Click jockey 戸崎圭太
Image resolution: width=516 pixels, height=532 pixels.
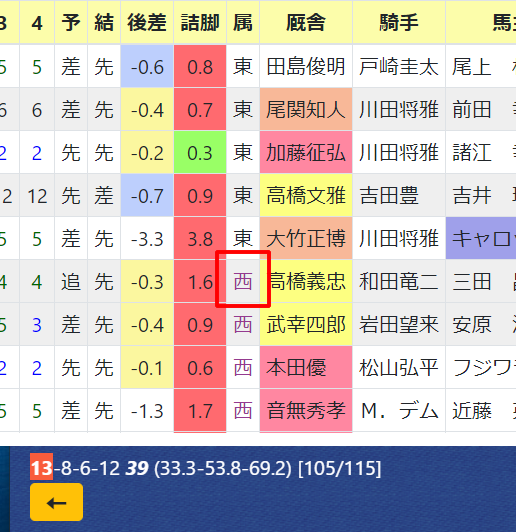point(399,66)
